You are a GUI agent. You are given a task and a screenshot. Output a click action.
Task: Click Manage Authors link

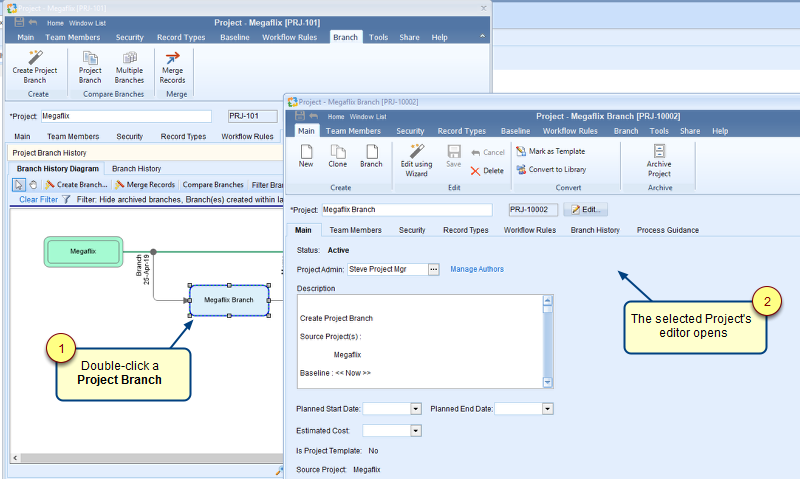[477, 269]
